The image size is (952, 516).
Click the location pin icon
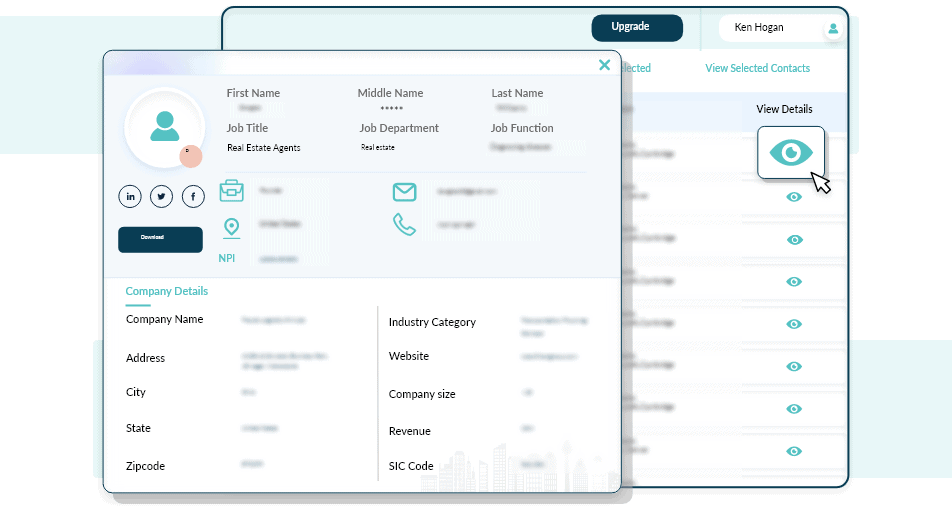pyautogui.click(x=231, y=228)
